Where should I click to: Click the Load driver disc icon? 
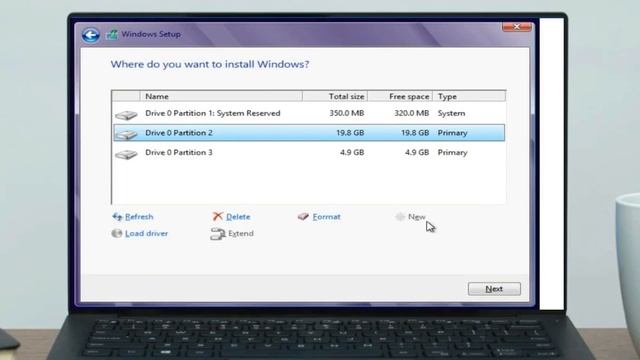tap(117, 233)
